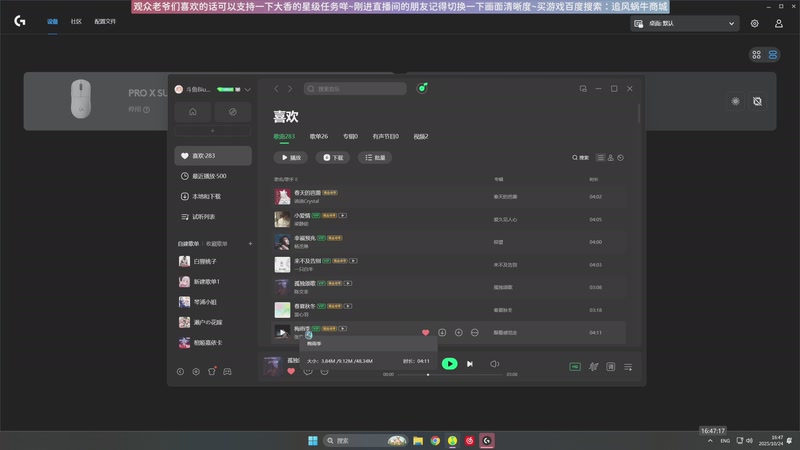
Task: Click the 下载 download button
Action: [333, 158]
